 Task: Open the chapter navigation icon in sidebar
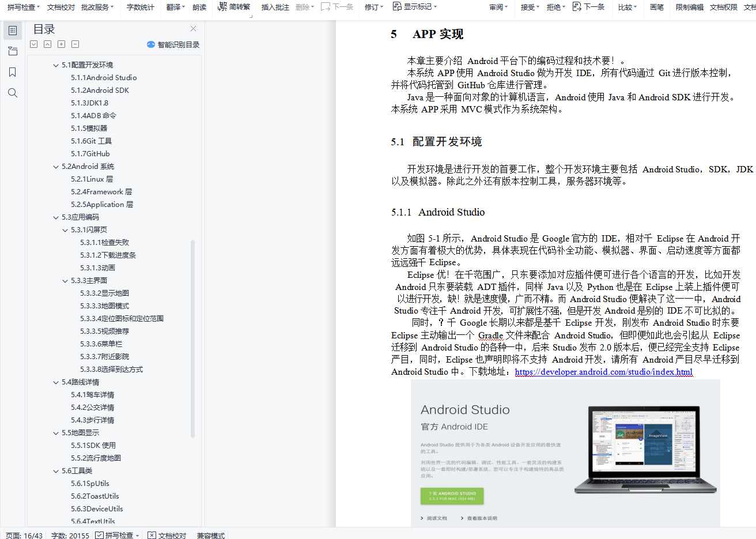pyautogui.click(x=13, y=51)
